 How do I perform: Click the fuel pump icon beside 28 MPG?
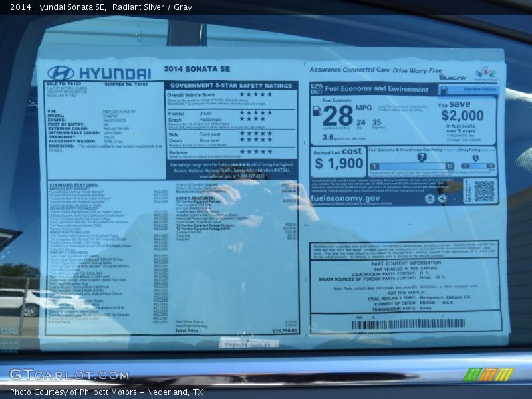[x=317, y=111]
